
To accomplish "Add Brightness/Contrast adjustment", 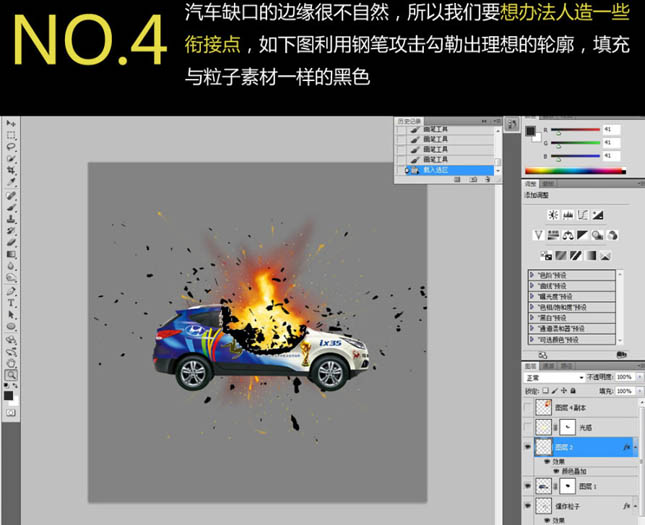I will click(x=553, y=214).
